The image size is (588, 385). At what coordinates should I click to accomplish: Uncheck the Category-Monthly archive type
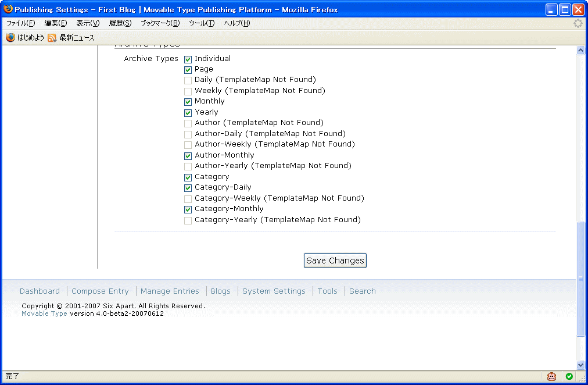point(188,209)
